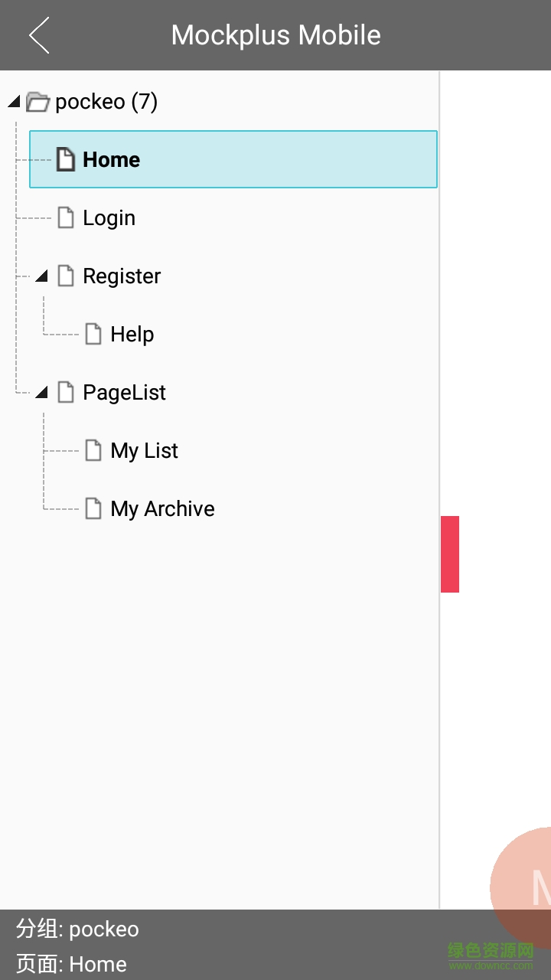Choose the My Archive page
The height and width of the screenshot is (980, 551).
click(162, 509)
